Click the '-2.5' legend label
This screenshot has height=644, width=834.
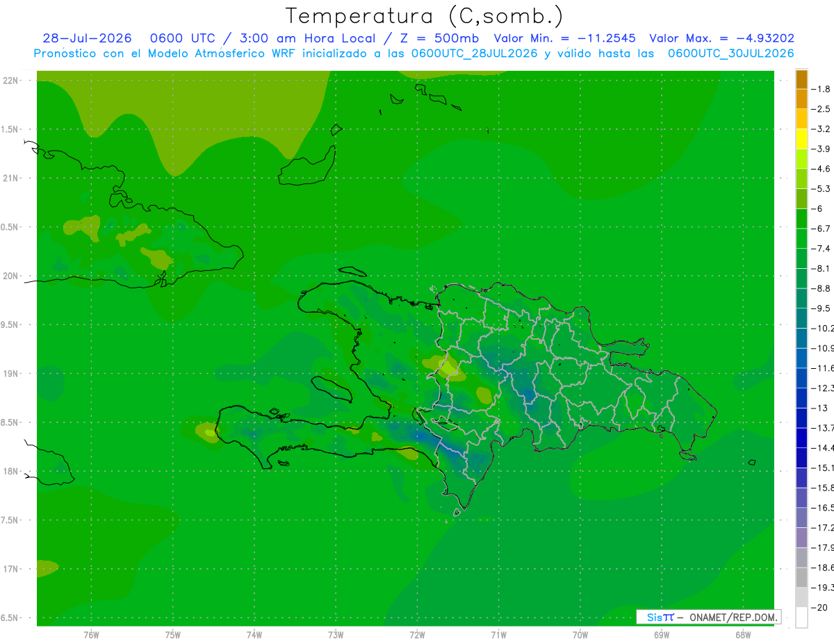pos(821,109)
